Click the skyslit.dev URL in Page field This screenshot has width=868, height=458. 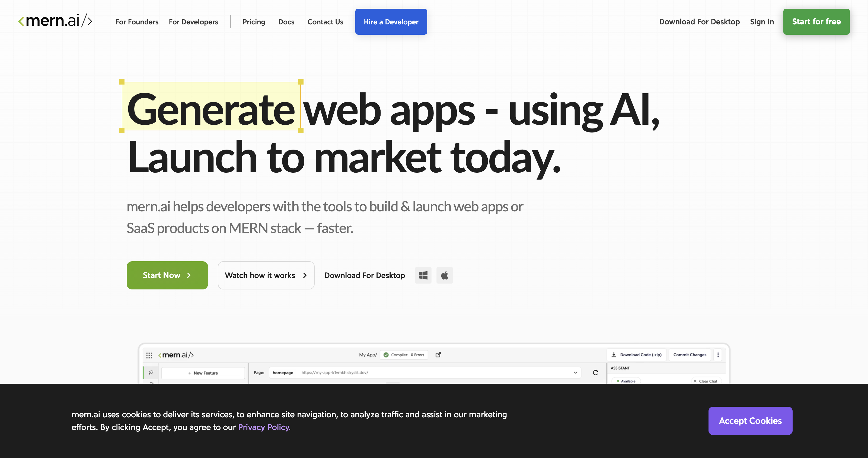[x=335, y=372]
